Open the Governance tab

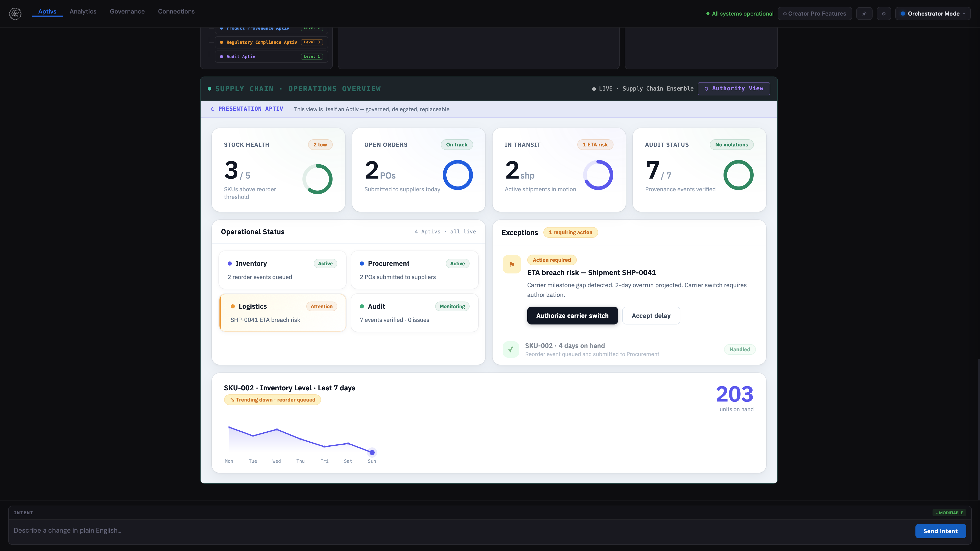pos(127,11)
